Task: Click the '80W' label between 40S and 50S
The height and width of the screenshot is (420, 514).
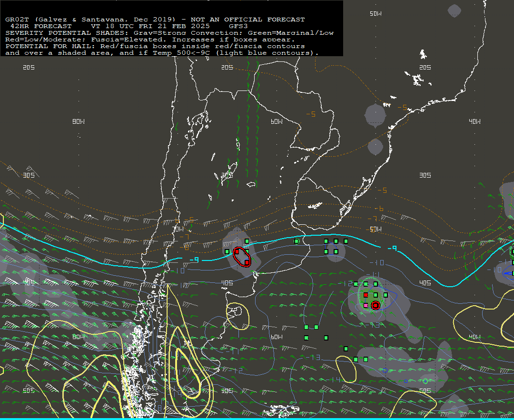Action: point(79,337)
